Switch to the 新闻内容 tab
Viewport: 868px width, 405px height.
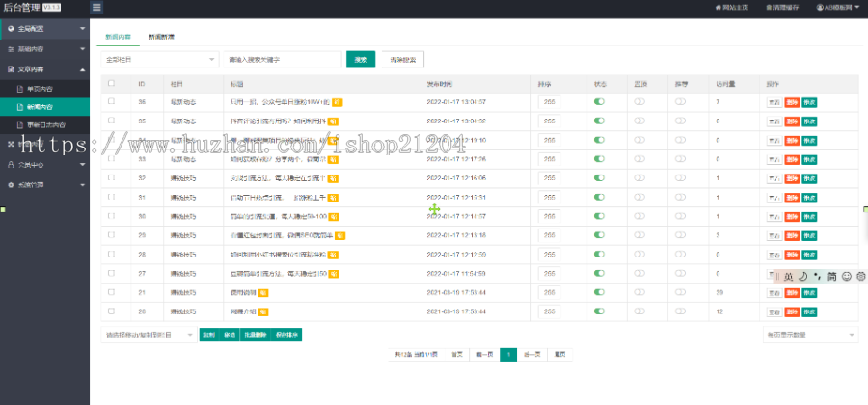[x=118, y=37]
